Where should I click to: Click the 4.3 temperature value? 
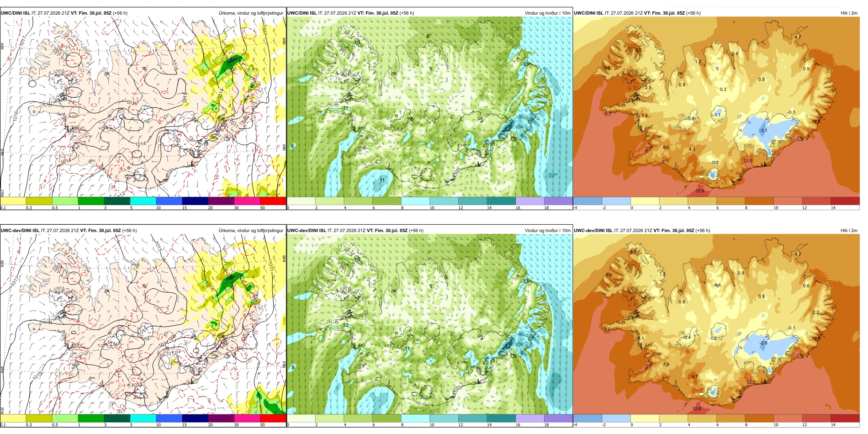pos(692,149)
